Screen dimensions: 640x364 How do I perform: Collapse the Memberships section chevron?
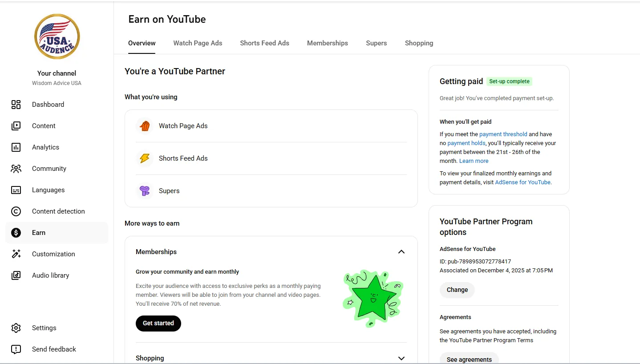[x=401, y=252]
